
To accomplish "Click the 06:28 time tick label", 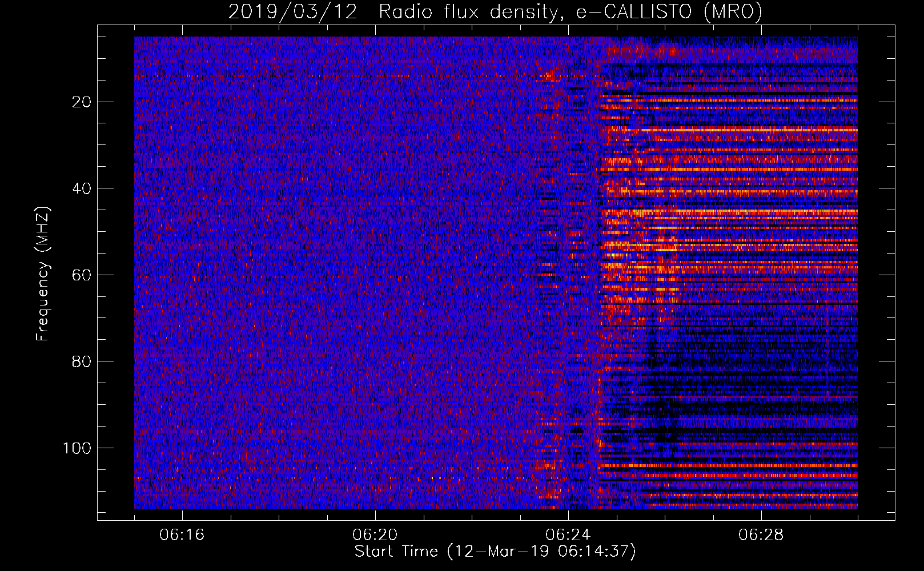I will [761, 535].
